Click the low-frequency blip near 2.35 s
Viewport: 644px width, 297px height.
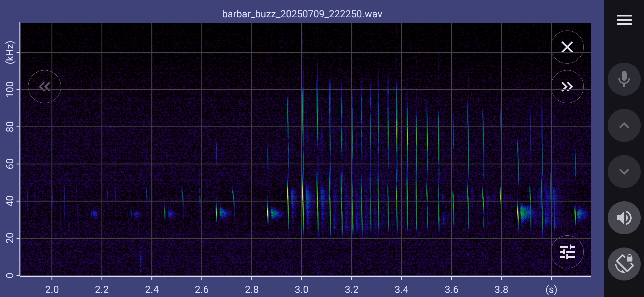(x=141, y=258)
